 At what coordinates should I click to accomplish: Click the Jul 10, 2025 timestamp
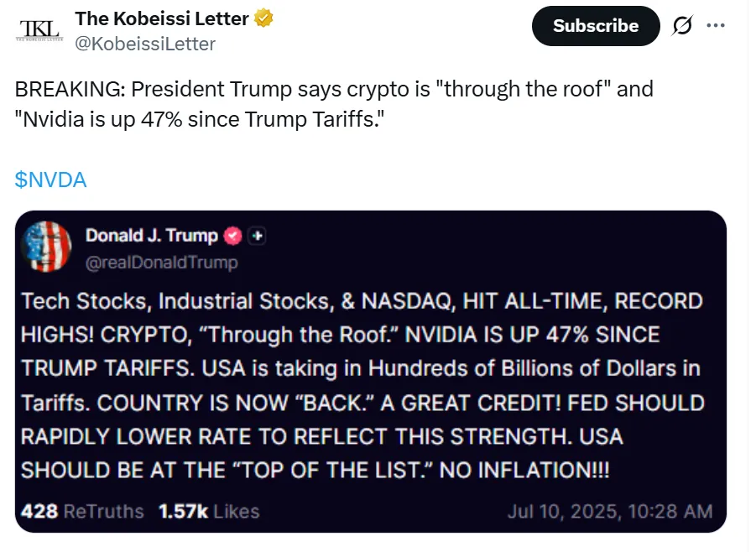tap(609, 511)
